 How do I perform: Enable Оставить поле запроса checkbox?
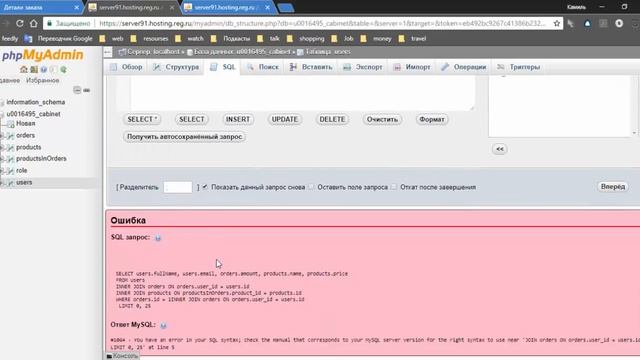pyautogui.click(x=311, y=187)
